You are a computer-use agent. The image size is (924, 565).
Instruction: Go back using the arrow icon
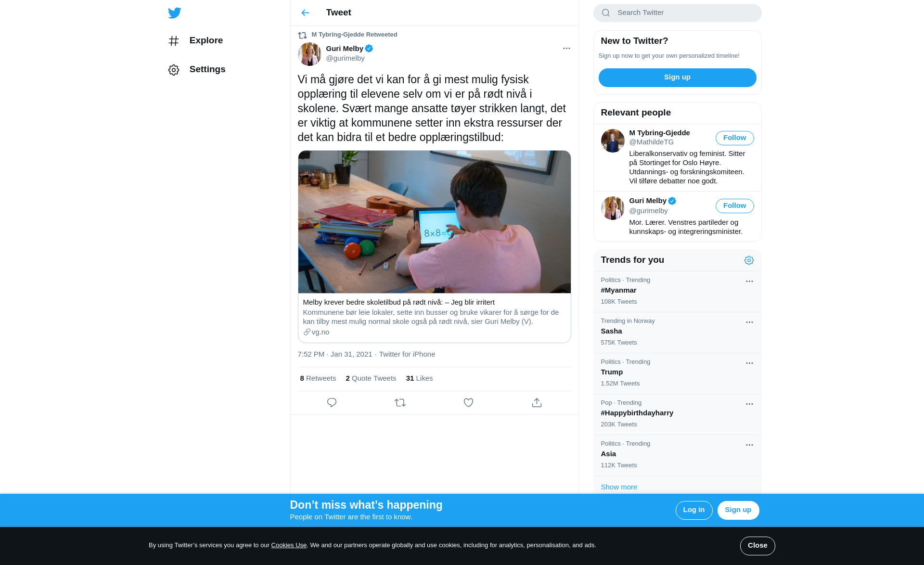(305, 13)
